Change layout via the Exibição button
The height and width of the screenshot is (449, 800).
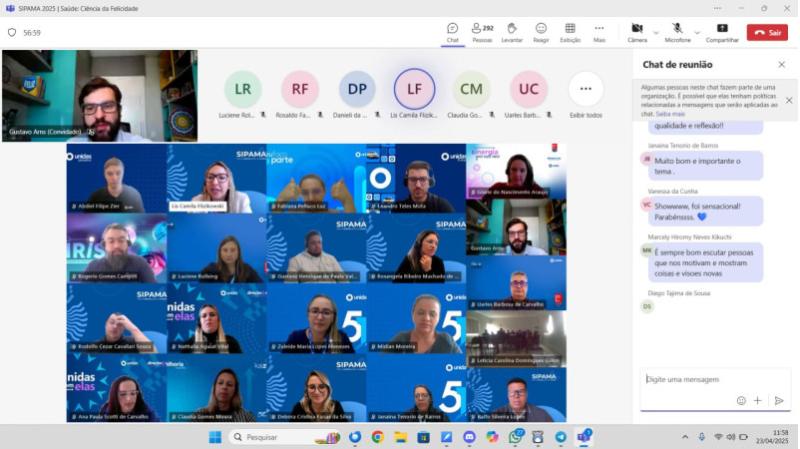(x=570, y=33)
